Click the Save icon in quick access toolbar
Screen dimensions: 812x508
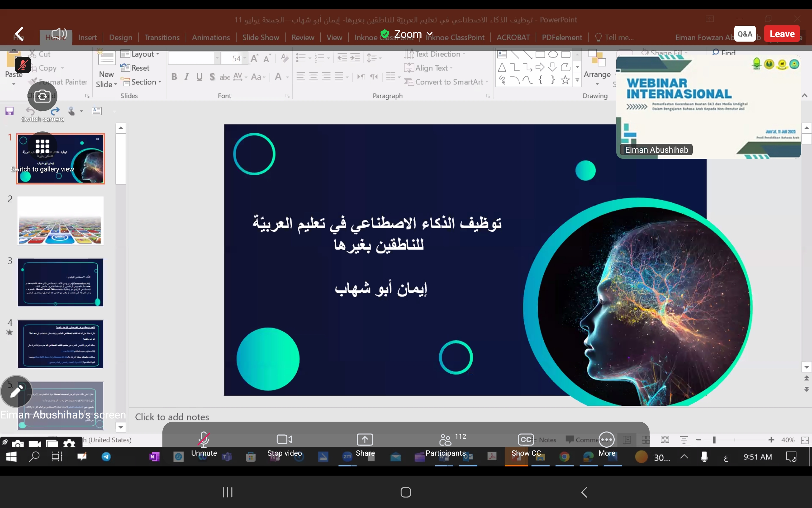point(10,111)
